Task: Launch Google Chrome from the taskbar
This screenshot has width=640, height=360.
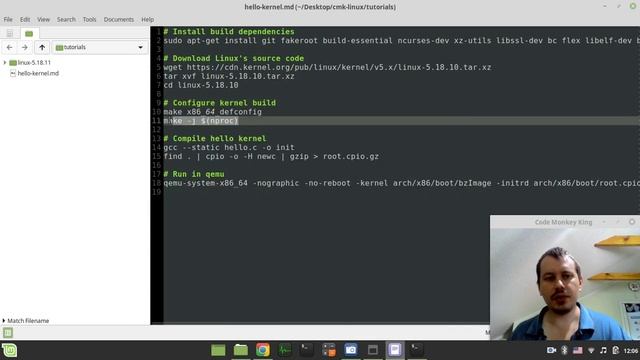Action: [x=262, y=350]
